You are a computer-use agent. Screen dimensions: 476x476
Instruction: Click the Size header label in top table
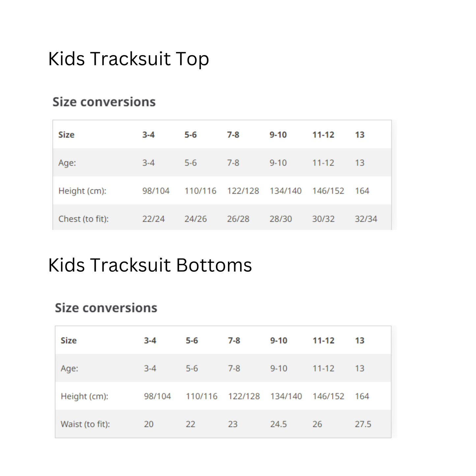[66, 135]
